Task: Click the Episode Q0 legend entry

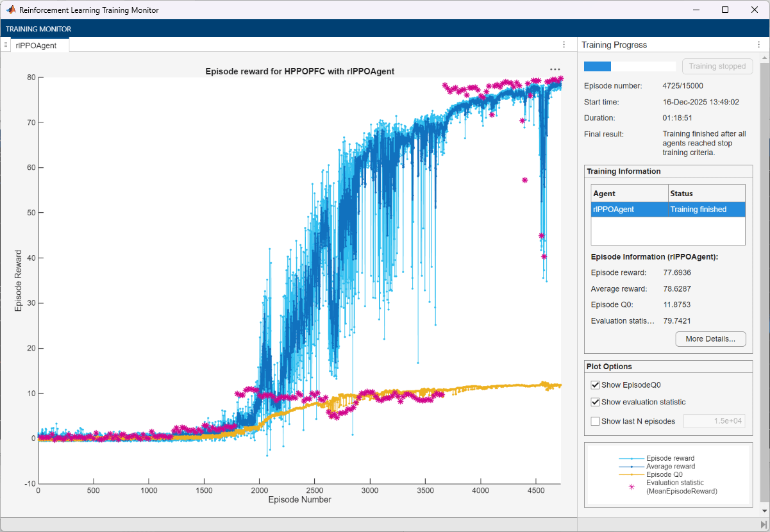Action: coord(665,474)
